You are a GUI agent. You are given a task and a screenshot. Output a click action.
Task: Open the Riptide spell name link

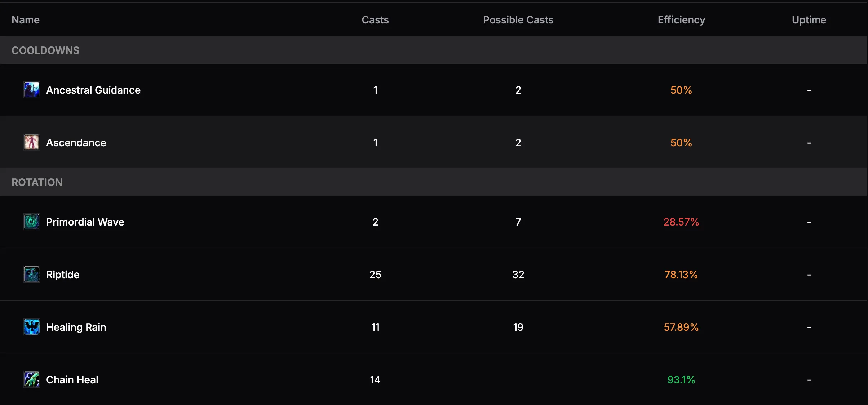pos(63,275)
